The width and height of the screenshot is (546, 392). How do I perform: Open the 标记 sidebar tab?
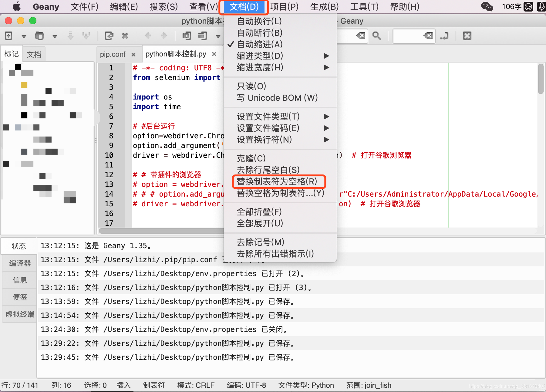point(12,54)
